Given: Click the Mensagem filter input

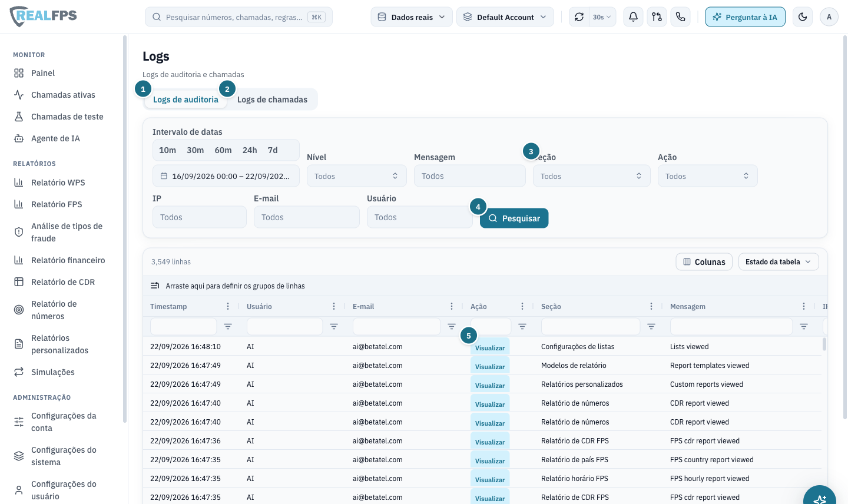Looking at the screenshot, I should 470,176.
